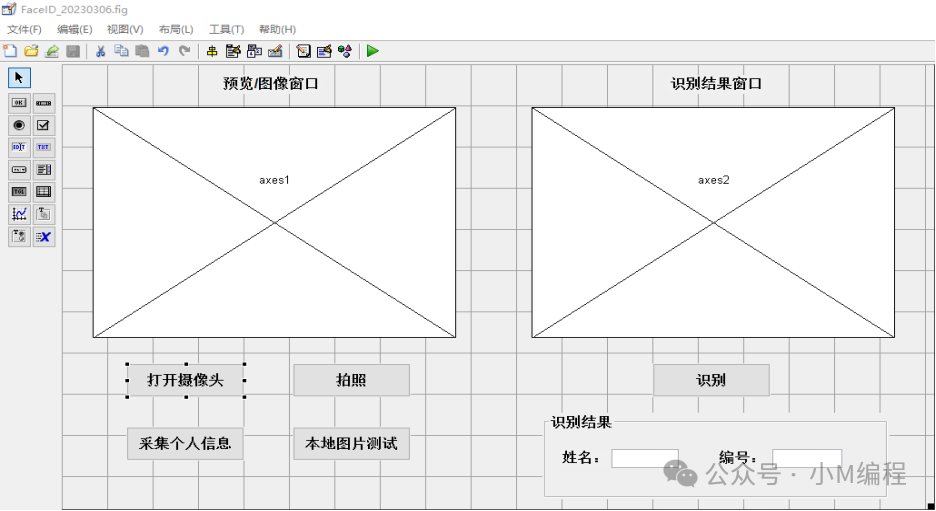Open the Tab Order Editor icon

tap(254, 51)
